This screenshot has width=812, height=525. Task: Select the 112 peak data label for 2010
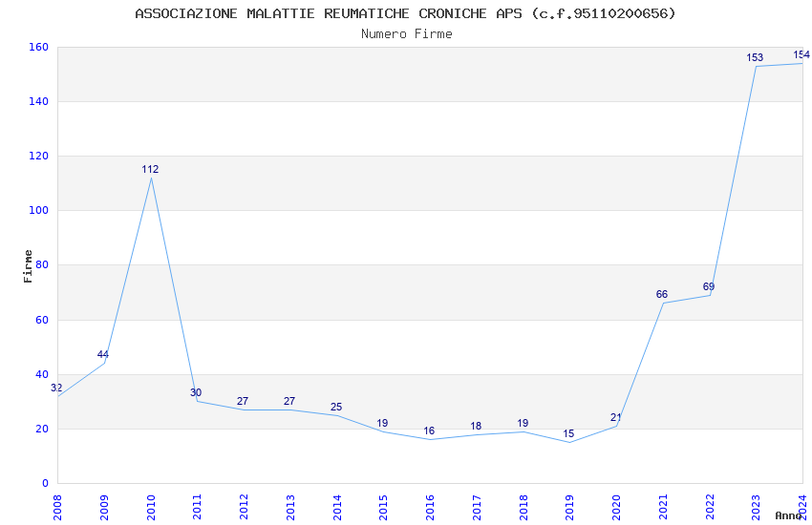150,170
